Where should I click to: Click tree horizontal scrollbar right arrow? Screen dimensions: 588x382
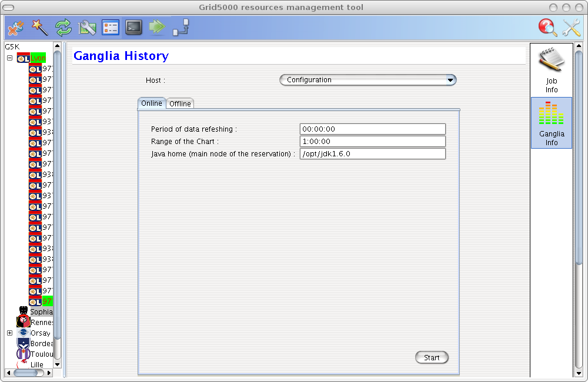click(49, 373)
